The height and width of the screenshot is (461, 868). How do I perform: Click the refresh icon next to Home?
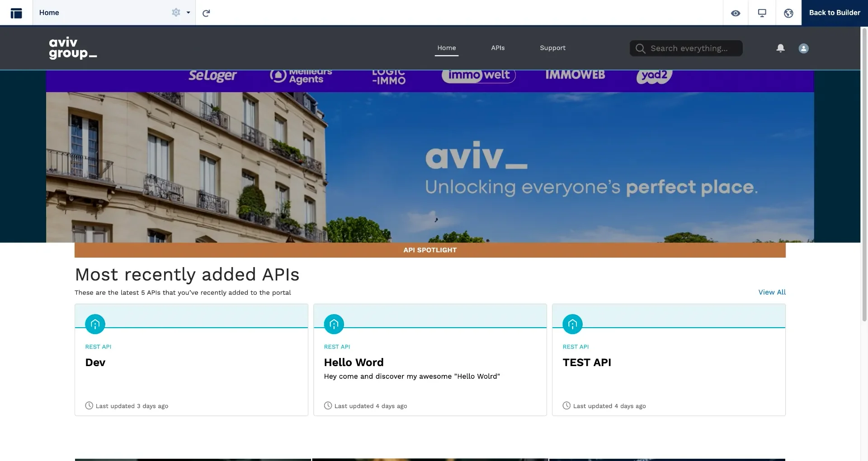[x=206, y=13]
